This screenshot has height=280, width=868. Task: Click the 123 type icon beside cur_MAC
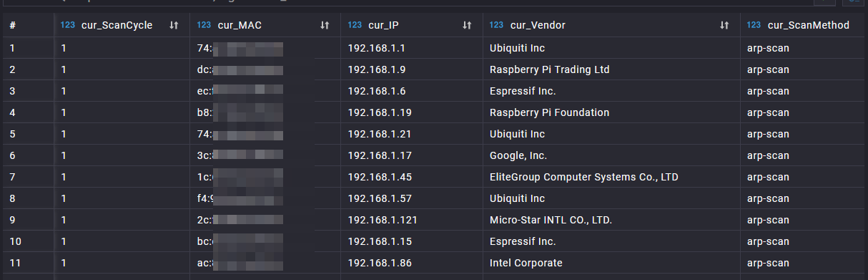coord(204,25)
